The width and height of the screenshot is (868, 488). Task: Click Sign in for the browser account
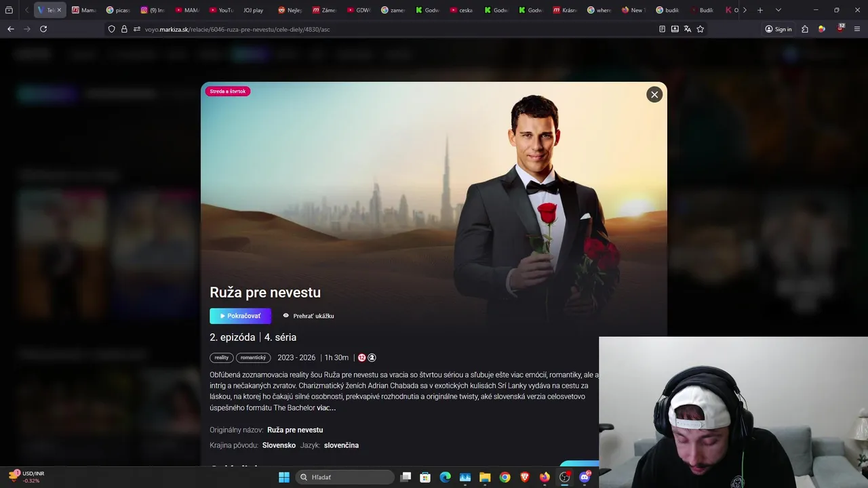778,29
